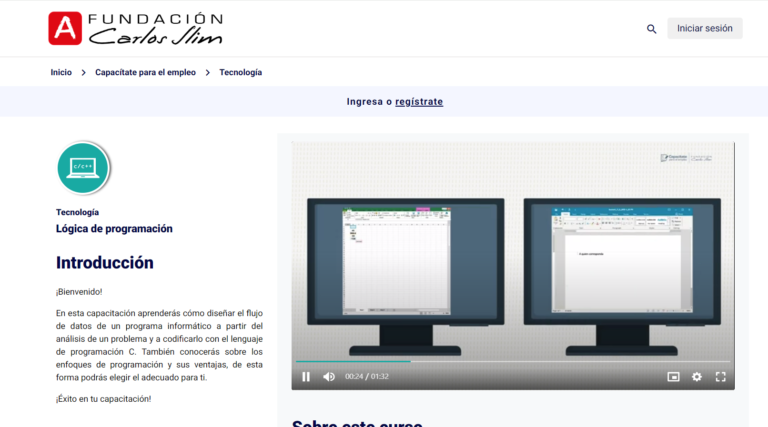Click the video time display 00:24
The width and height of the screenshot is (768, 427).
tap(354, 377)
